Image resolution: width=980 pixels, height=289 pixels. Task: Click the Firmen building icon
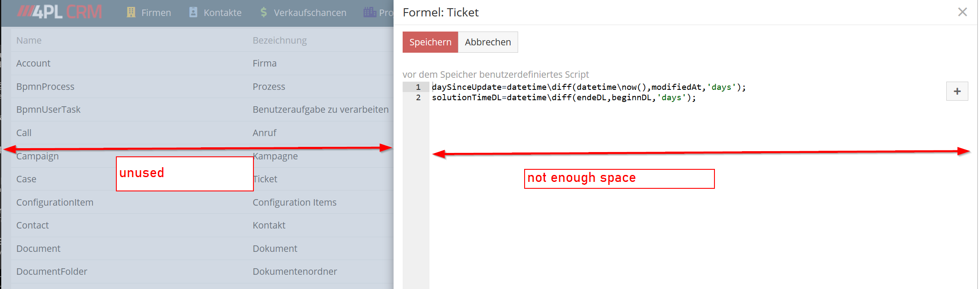(x=131, y=13)
